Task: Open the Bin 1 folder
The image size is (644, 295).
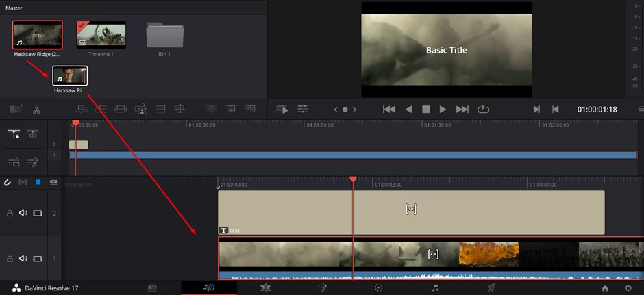Action: tap(164, 36)
